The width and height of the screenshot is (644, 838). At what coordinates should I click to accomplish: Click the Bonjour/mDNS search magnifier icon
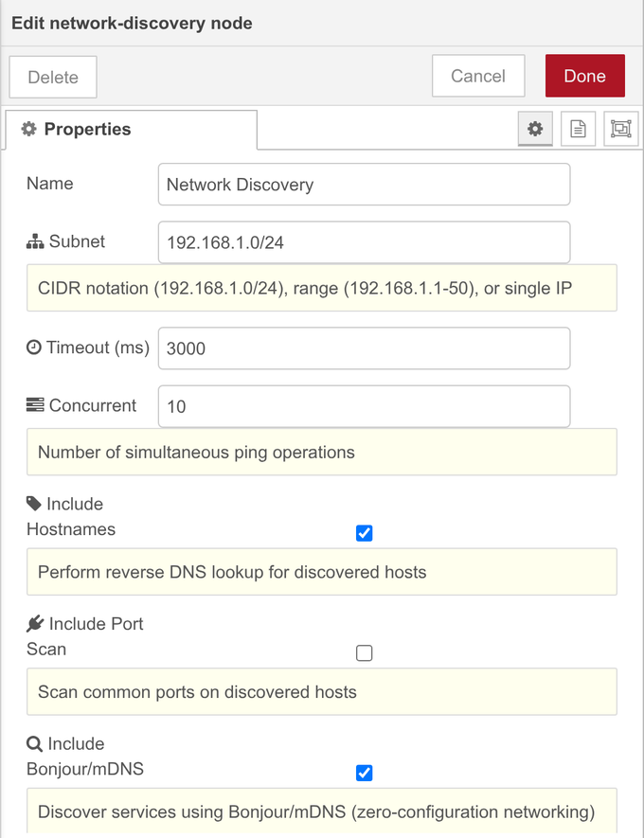pos(34,743)
